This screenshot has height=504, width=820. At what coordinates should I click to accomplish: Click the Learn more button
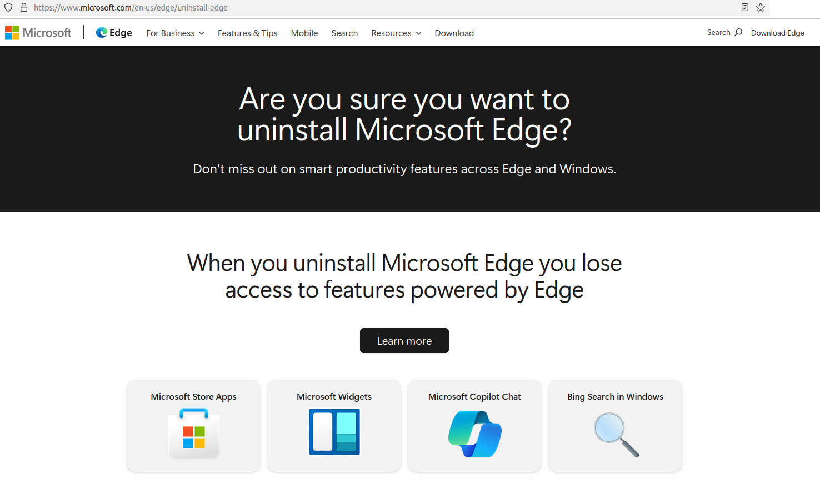[x=404, y=341]
